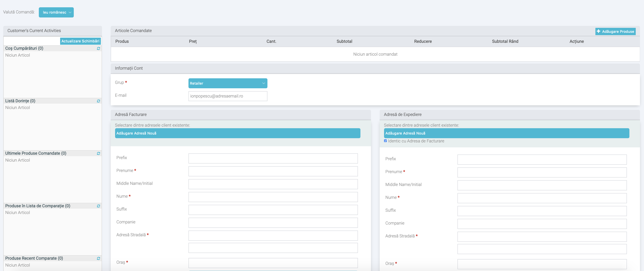Click shipping Prefix input field
Image resolution: width=644 pixels, height=271 pixels.
[542, 160]
